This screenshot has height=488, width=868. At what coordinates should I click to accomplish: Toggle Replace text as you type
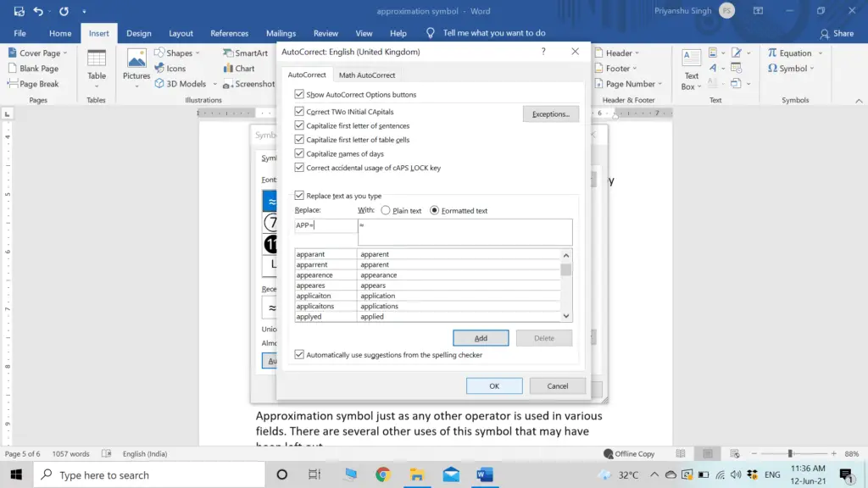coord(299,196)
